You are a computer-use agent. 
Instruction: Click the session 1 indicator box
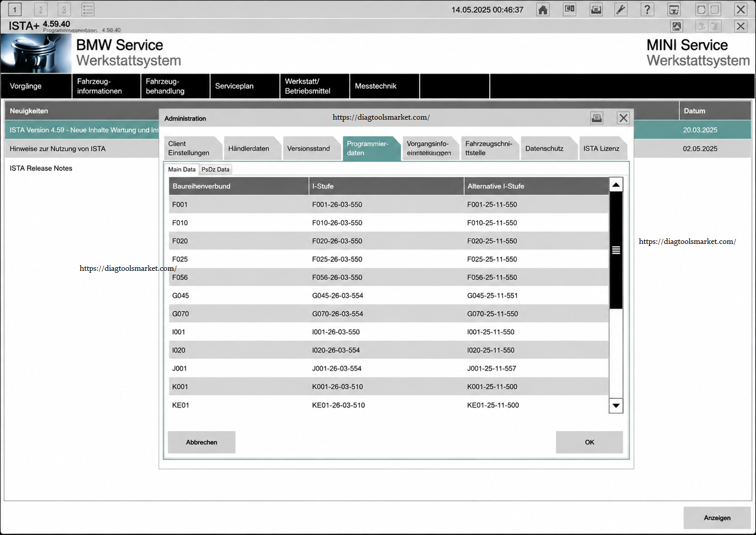click(x=15, y=10)
